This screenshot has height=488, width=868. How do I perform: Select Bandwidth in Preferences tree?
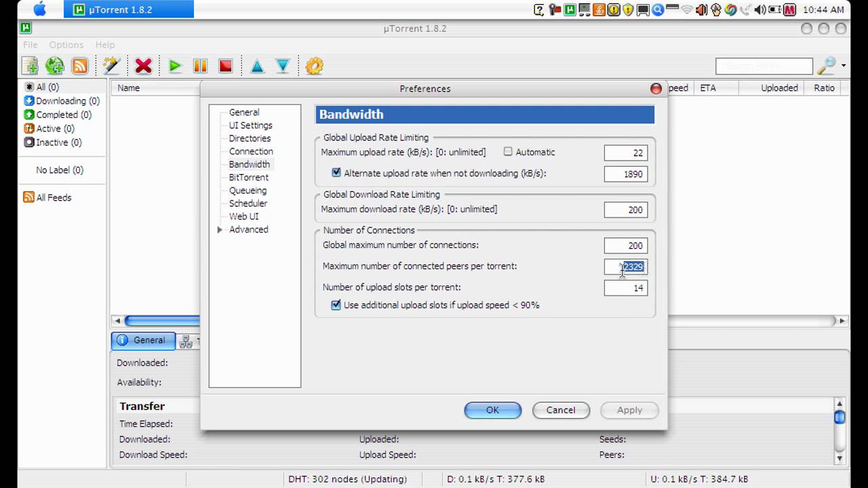tap(250, 164)
